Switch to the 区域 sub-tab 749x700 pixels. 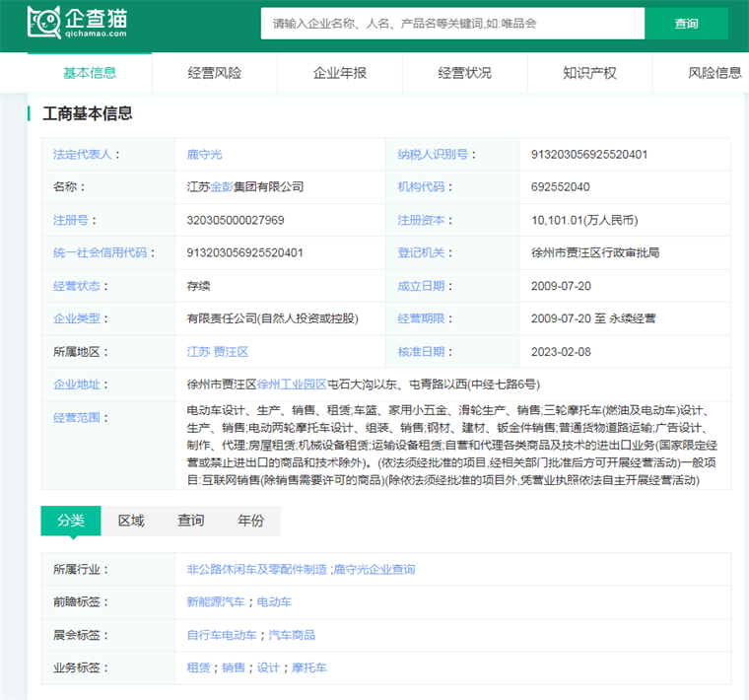point(131,521)
